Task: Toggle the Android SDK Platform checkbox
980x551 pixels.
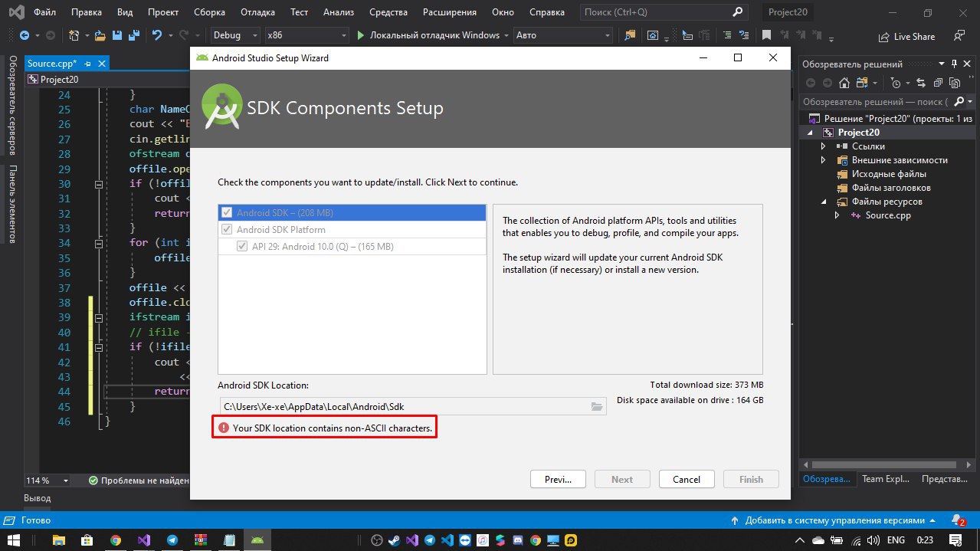Action: [227, 229]
